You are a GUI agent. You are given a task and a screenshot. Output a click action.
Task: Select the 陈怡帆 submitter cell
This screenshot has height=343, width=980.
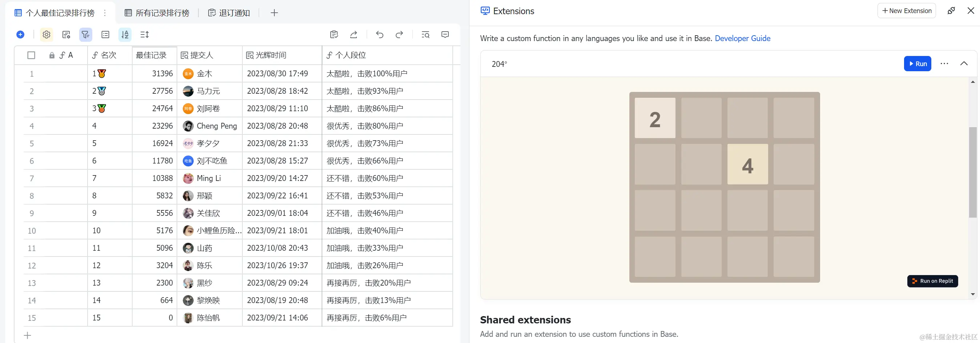point(210,318)
